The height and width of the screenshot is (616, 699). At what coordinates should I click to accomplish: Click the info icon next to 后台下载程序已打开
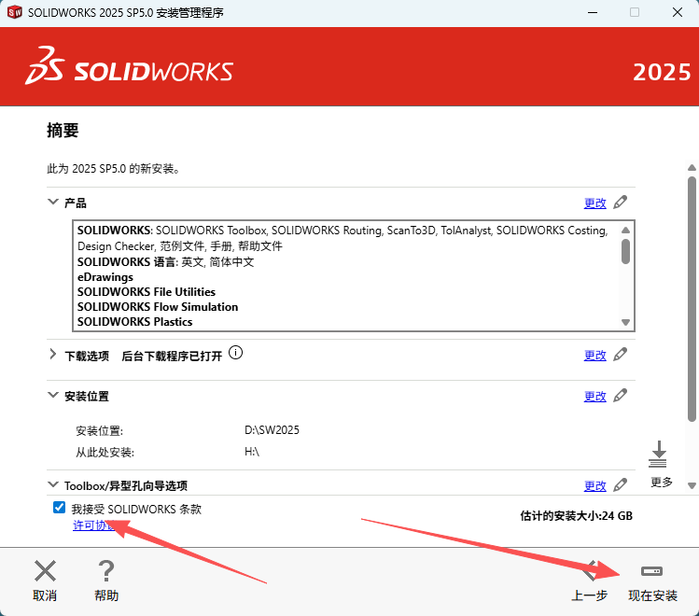pyautogui.click(x=235, y=353)
